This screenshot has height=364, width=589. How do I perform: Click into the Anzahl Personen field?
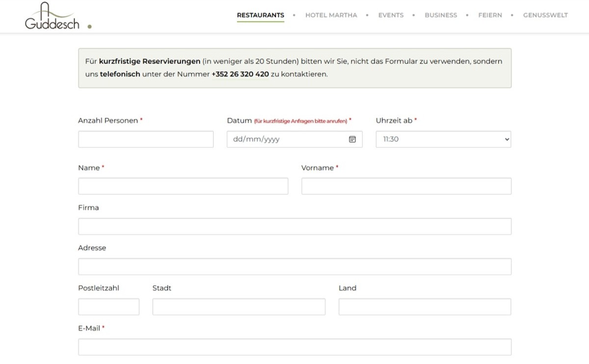click(x=145, y=139)
